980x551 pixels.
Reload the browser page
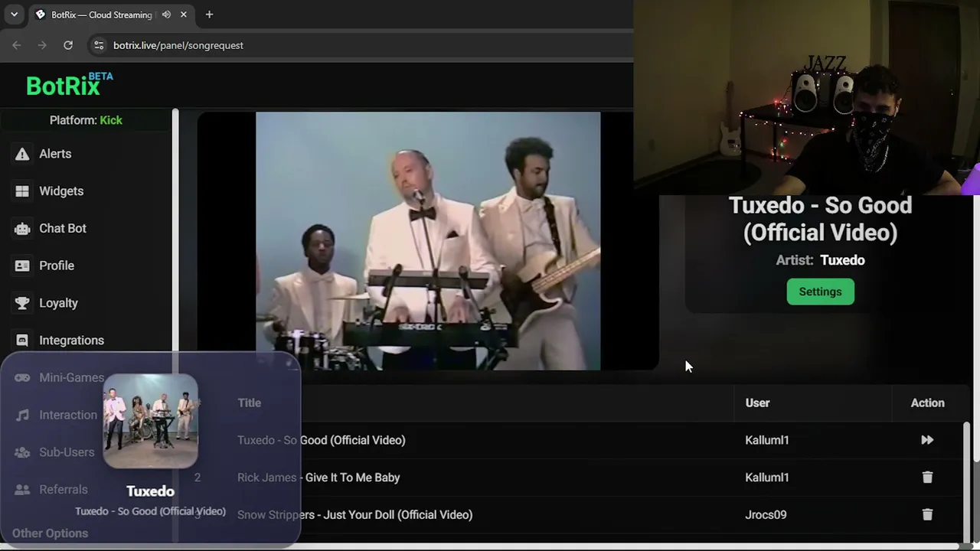(68, 45)
